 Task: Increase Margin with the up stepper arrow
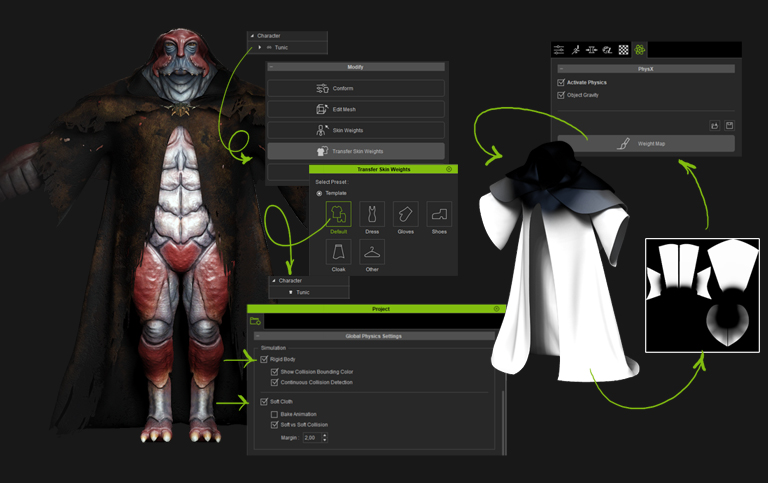click(325, 435)
